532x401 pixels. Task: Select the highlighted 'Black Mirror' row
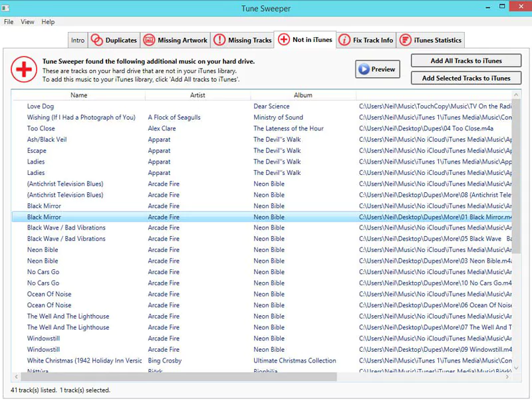pos(262,217)
